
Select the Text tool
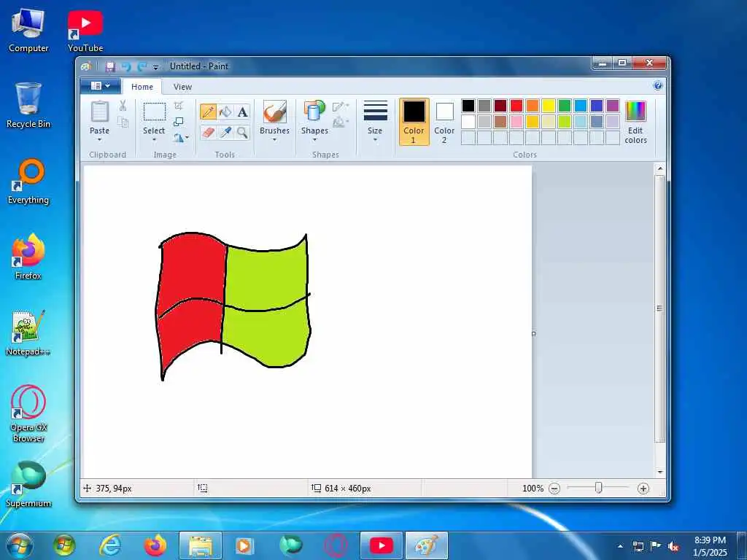242,112
